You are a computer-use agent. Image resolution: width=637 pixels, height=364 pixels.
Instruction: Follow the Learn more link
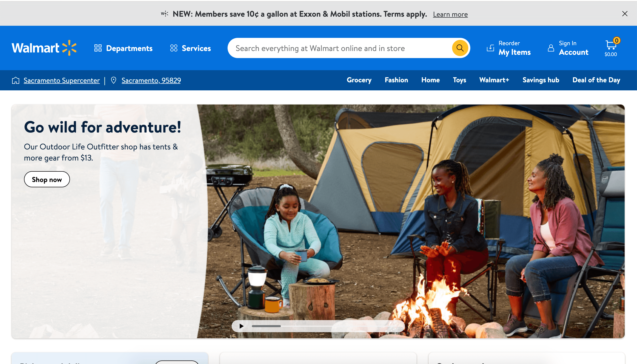[450, 14]
